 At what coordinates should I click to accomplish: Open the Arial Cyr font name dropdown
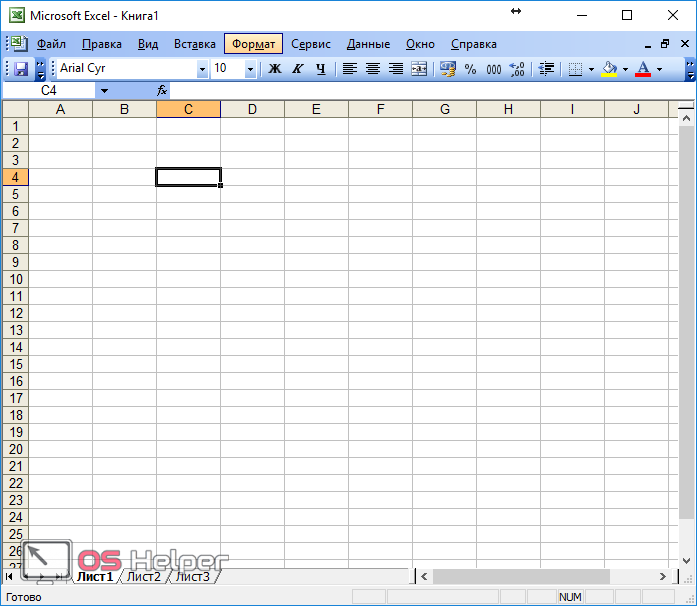click(202, 69)
